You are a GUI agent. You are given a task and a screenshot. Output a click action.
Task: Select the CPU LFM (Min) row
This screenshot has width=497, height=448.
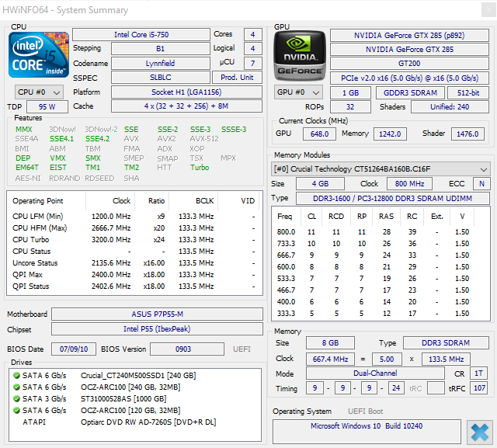(x=134, y=217)
